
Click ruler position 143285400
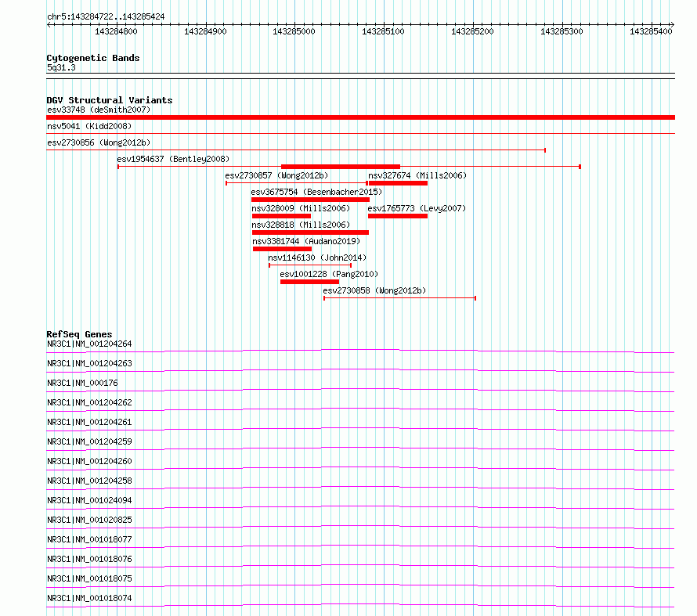(652, 31)
